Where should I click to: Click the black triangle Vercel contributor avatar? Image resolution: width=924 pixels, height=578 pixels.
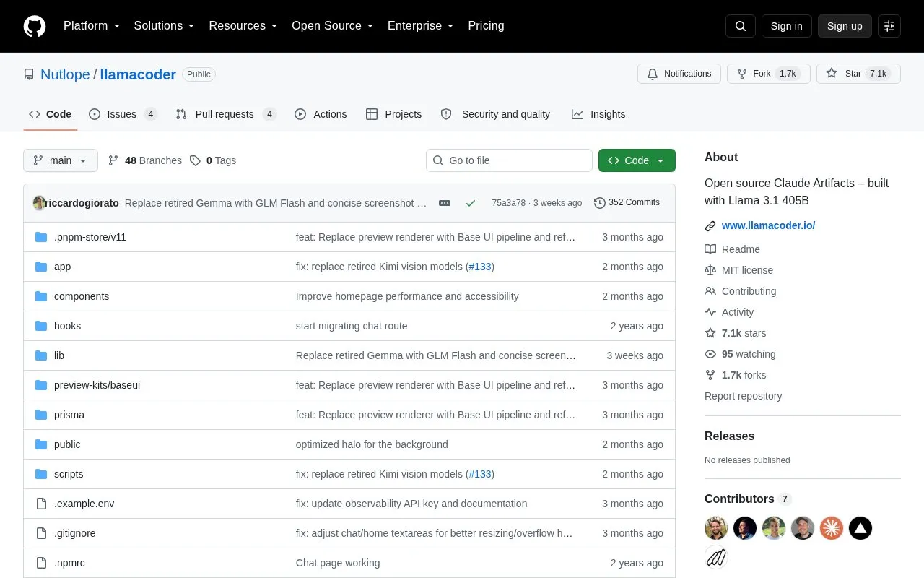pos(860,528)
